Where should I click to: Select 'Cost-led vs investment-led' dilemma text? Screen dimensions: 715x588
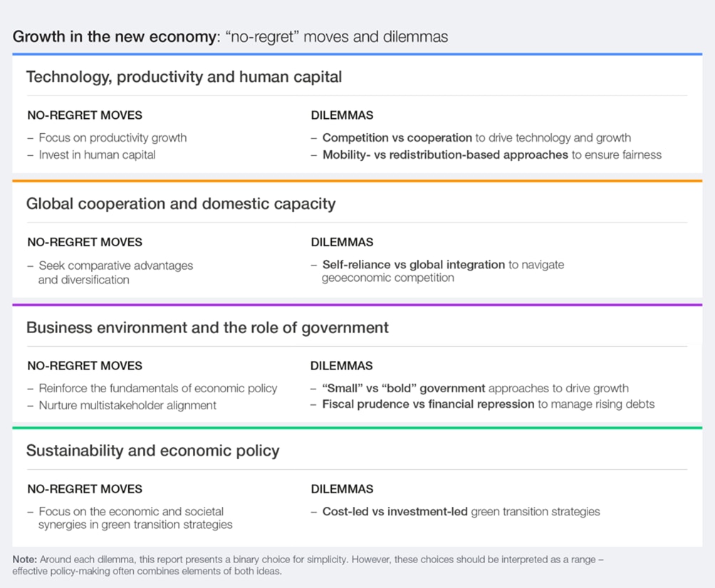(x=395, y=512)
